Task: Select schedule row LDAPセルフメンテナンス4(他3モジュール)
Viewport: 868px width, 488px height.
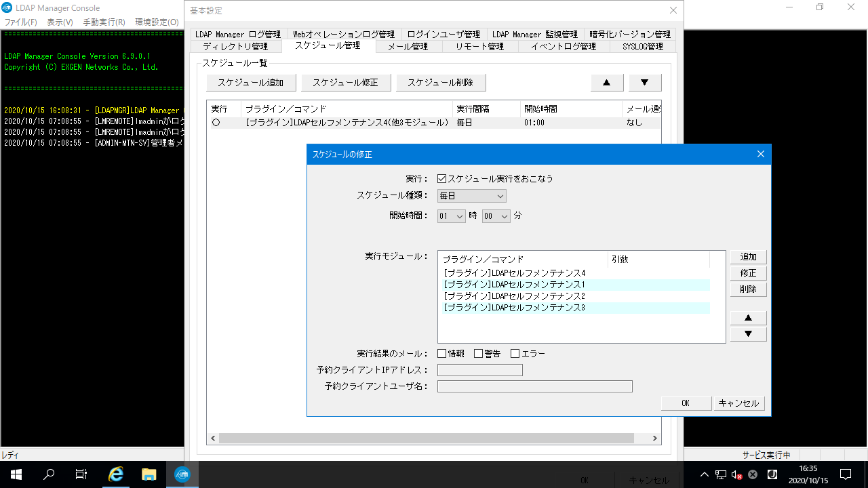Action: pyautogui.click(x=434, y=123)
